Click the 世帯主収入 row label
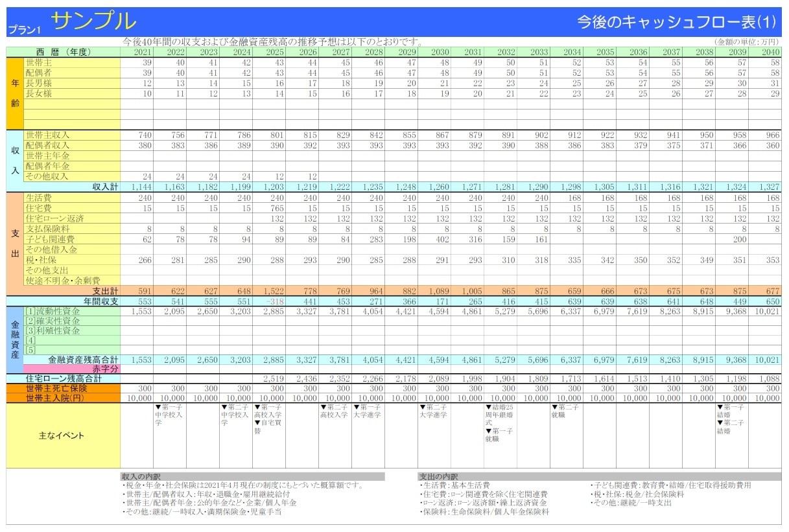Viewport: 789px width, 532px height. coord(47,135)
